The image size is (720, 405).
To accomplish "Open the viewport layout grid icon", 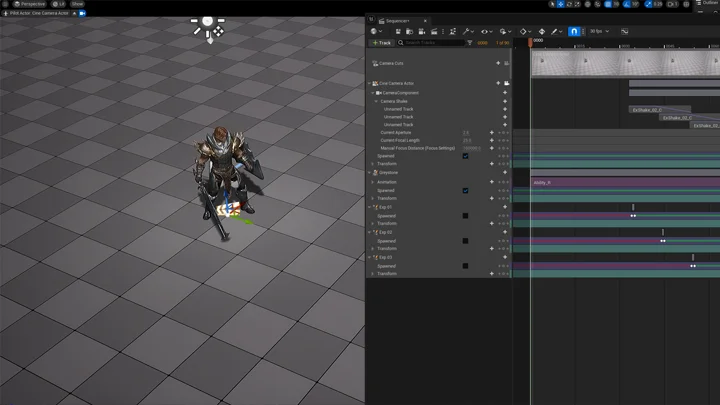I will pyautogui.click(x=686, y=4).
